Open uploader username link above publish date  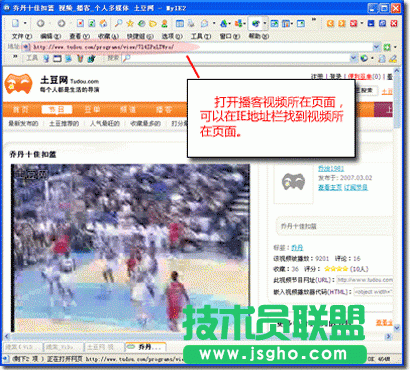click(x=331, y=168)
